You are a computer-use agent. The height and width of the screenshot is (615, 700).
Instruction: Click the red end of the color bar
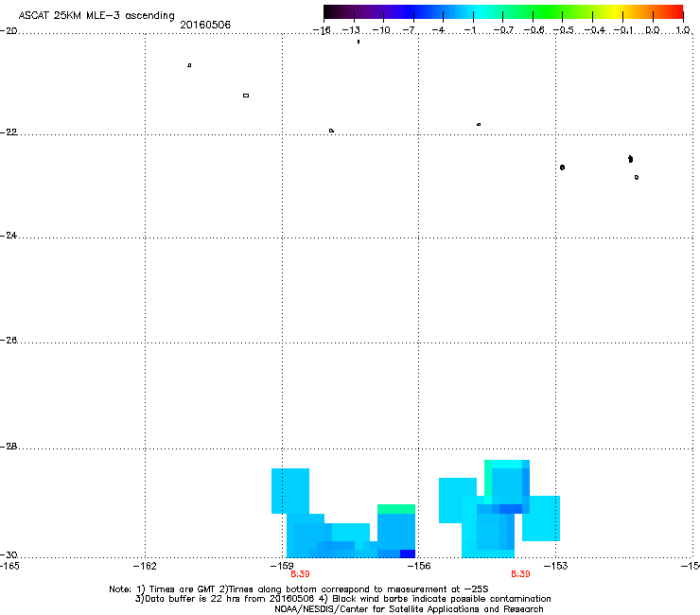[676, 12]
